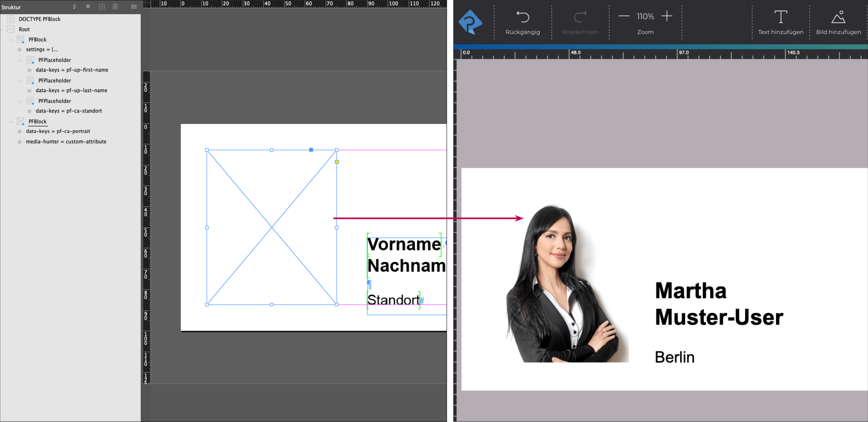
Task: Click the yellow square handle on image frame
Action: [x=337, y=162]
